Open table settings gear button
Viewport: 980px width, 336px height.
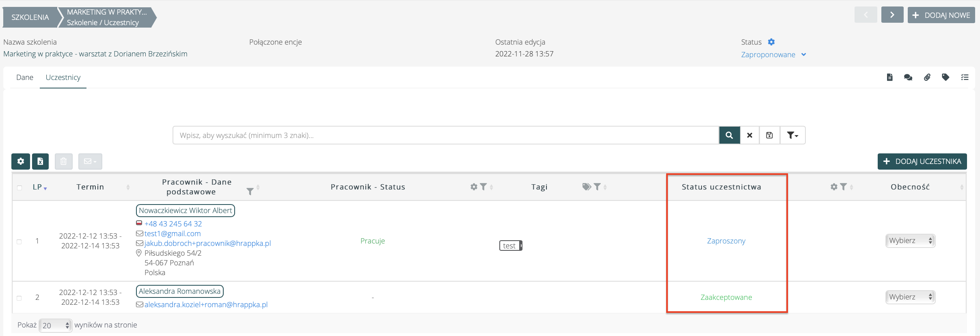21,162
